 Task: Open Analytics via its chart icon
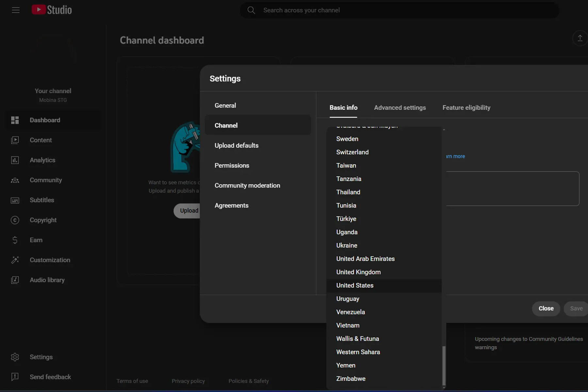(15, 160)
